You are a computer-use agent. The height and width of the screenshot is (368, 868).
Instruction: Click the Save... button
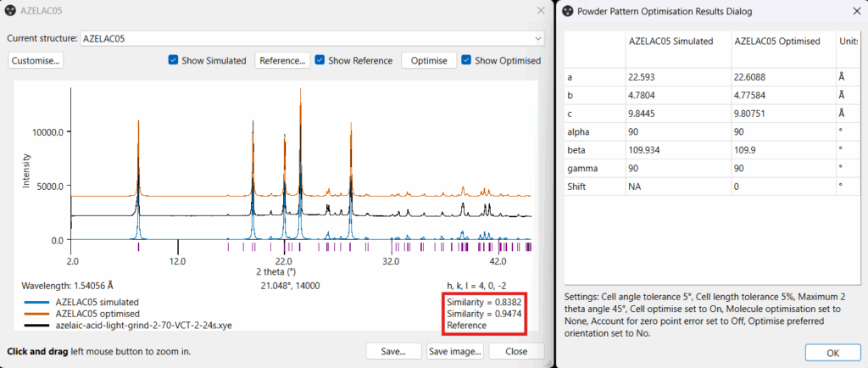click(x=394, y=351)
